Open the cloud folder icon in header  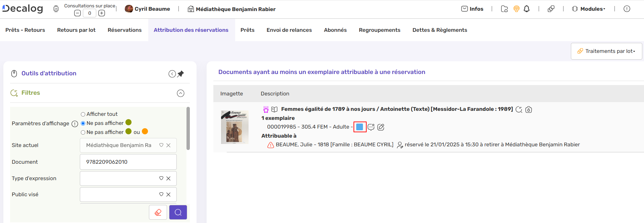coord(504,9)
